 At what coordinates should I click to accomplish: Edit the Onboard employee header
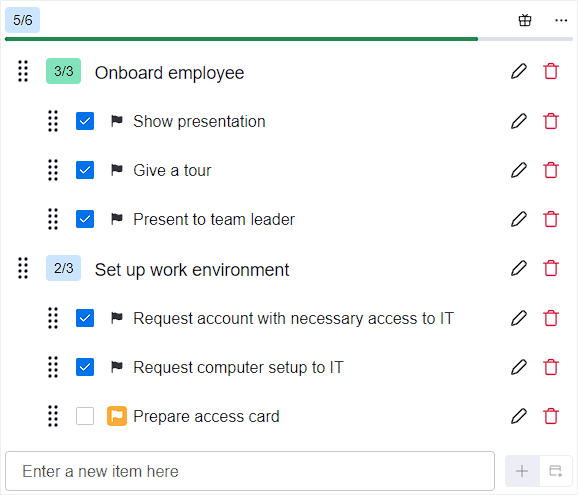519,71
